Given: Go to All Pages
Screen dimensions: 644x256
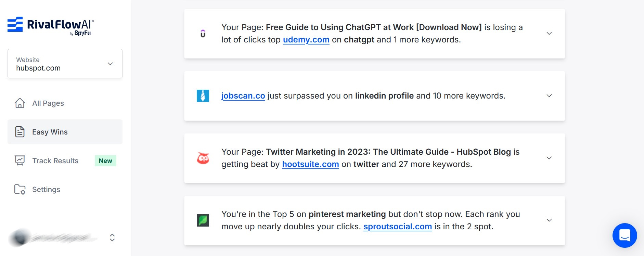Looking at the screenshot, I should click(48, 103).
